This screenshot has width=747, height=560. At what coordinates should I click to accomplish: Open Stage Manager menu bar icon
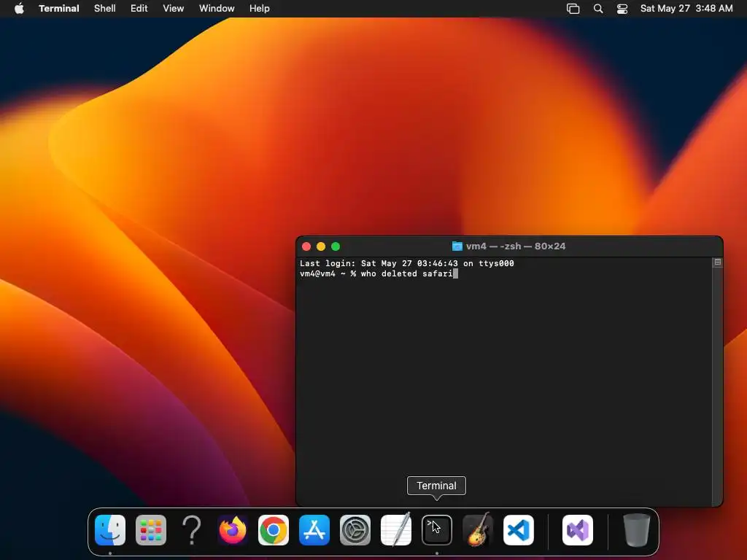[573, 9]
